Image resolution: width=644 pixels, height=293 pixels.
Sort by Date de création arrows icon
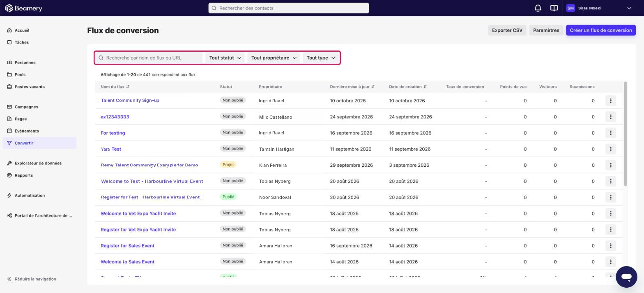click(x=425, y=87)
